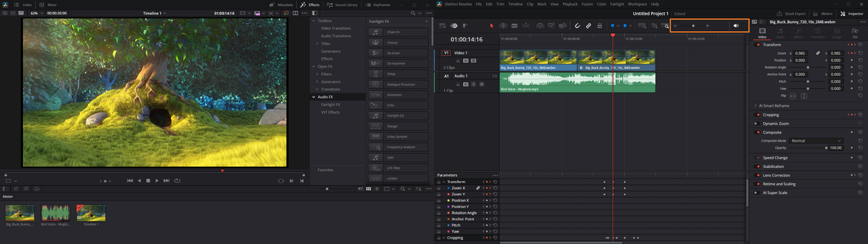868x244 pixels.
Task: Open the Sound Library panel
Action: point(342,4)
